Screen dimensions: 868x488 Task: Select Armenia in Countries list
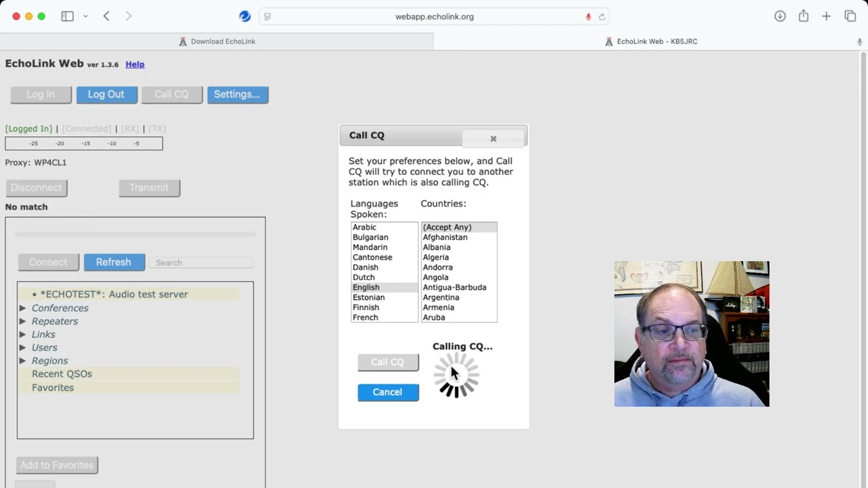click(459, 307)
